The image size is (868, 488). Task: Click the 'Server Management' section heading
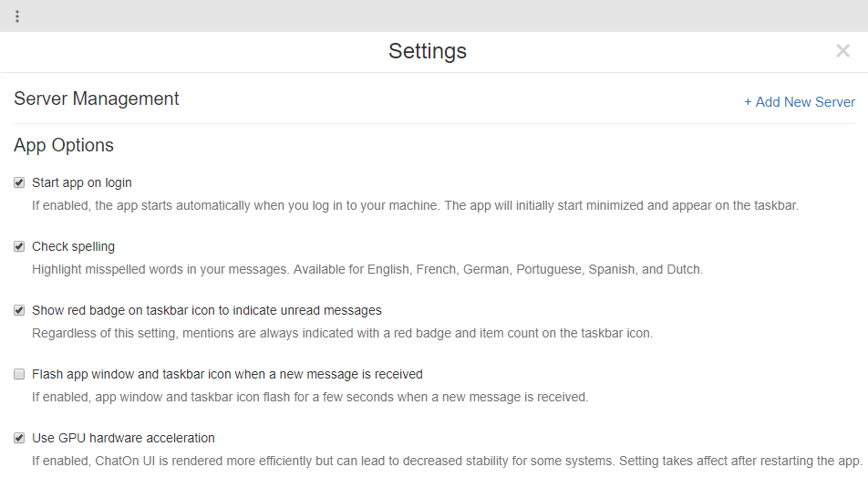[x=97, y=99]
